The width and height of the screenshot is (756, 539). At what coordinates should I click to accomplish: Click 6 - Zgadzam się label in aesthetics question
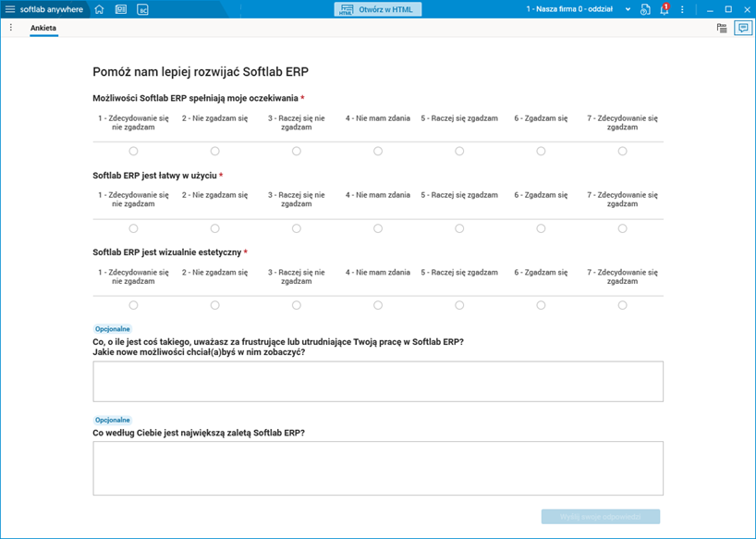point(541,272)
